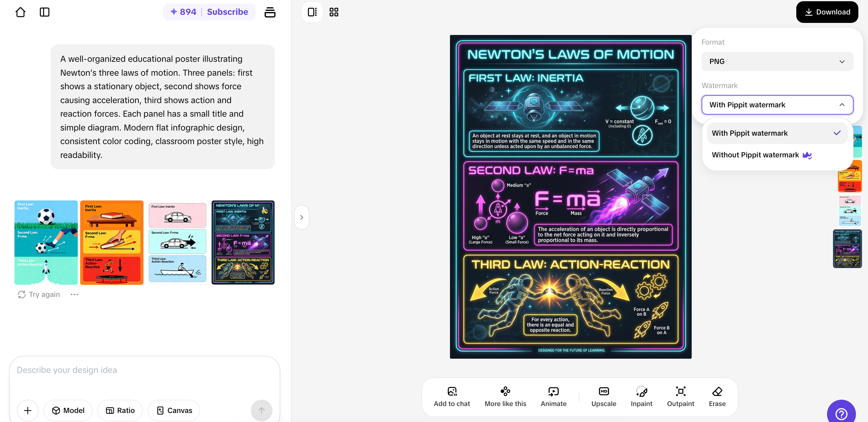The width and height of the screenshot is (868, 422).
Task: Click the Home icon
Action: 20,12
